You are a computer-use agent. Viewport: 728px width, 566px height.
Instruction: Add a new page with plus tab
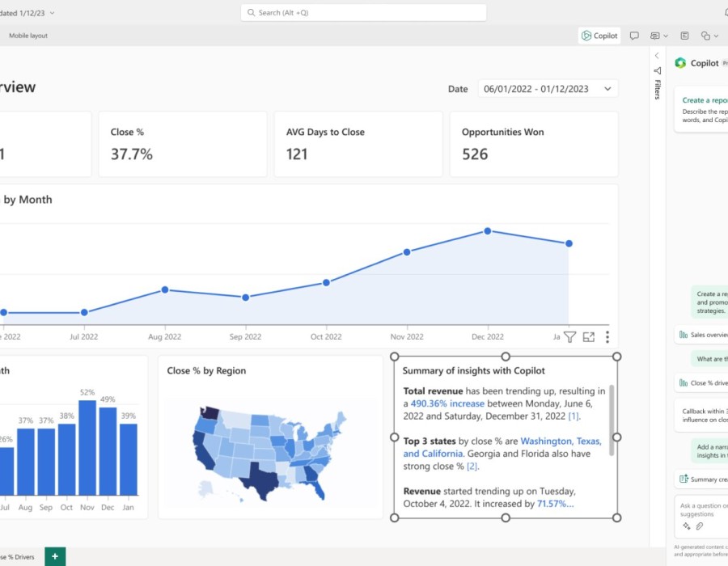pyautogui.click(x=55, y=556)
